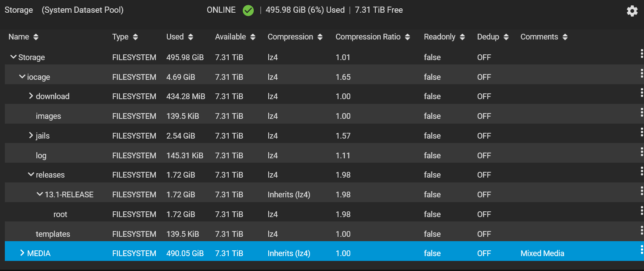Open the three-dot menu for MEDIA row
The height and width of the screenshot is (271, 644).
point(641,250)
